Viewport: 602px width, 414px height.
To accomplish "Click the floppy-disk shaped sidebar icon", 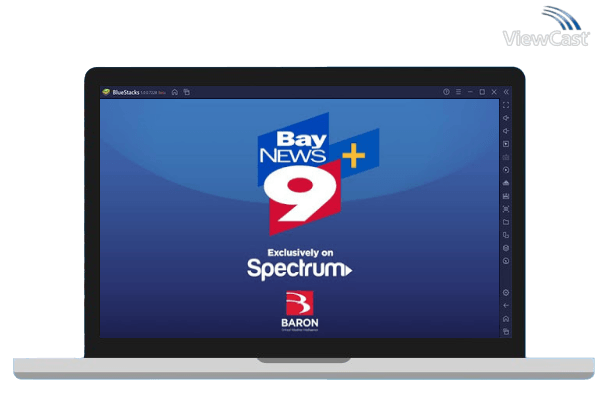I will pos(506,196).
